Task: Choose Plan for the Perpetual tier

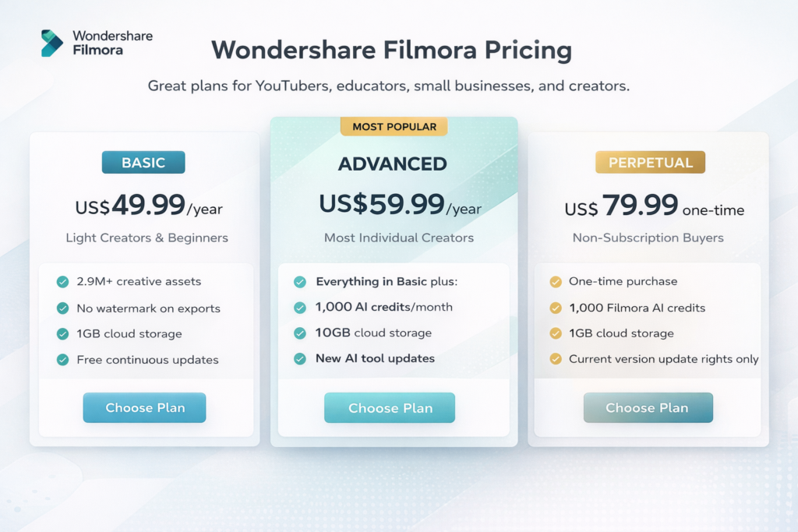Action: (x=648, y=407)
